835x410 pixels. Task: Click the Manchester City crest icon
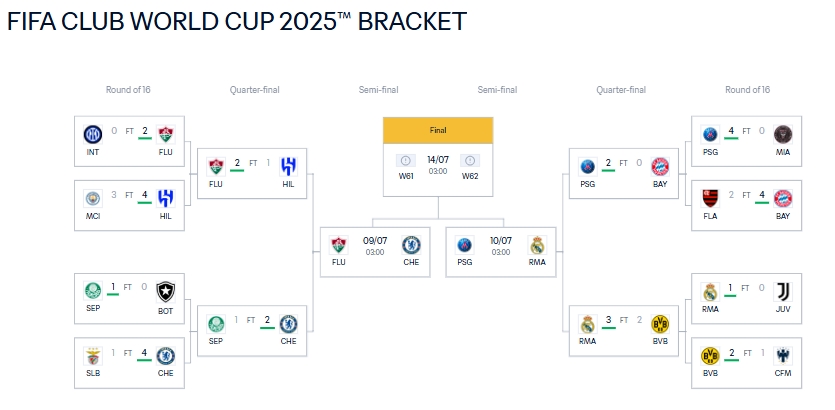(x=93, y=197)
